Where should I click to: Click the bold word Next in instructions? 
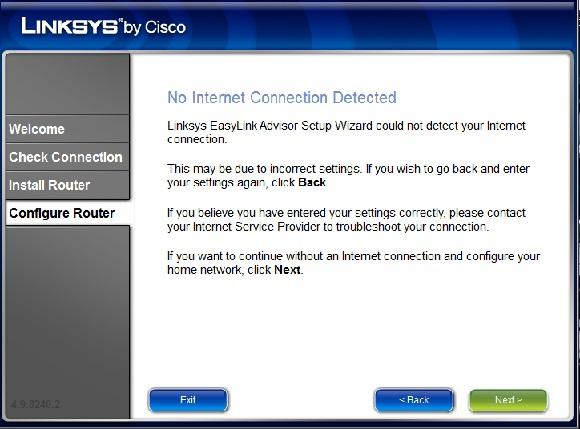click(x=287, y=270)
